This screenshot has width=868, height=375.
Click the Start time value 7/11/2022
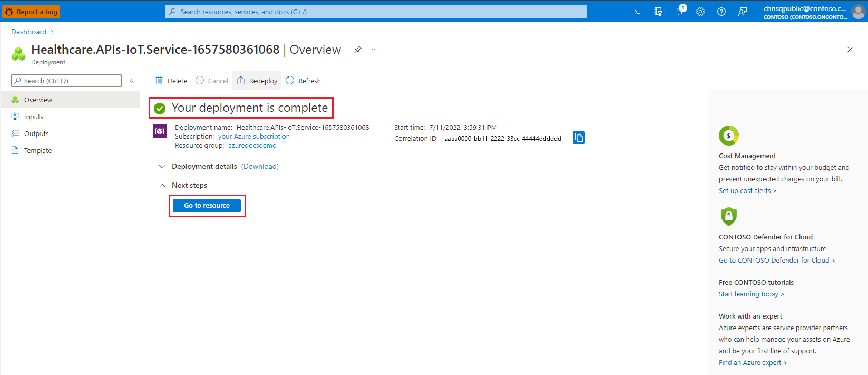click(463, 127)
